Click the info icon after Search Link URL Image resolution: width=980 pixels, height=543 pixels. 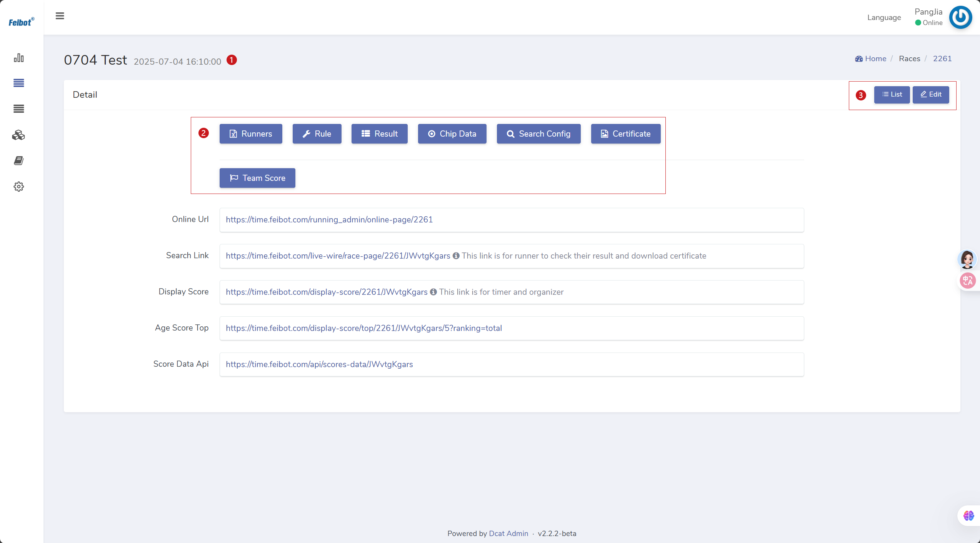(456, 256)
